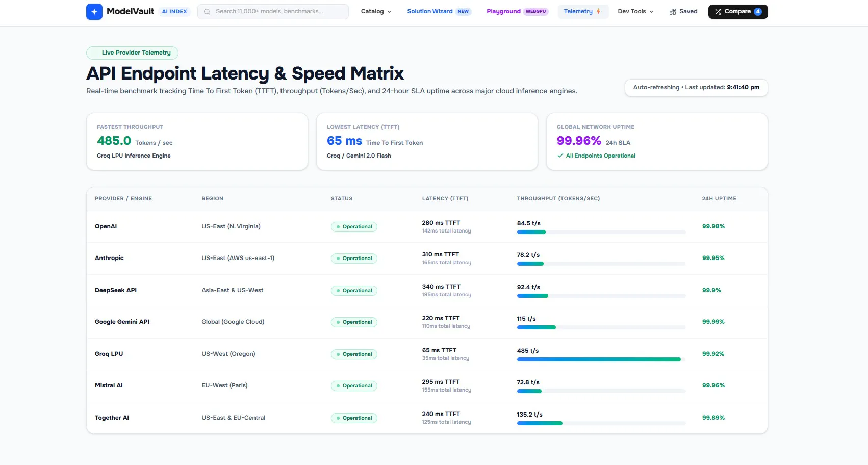The image size is (868, 465).
Task: Click the region US-West (Oregon)
Action: pyautogui.click(x=228, y=354)
